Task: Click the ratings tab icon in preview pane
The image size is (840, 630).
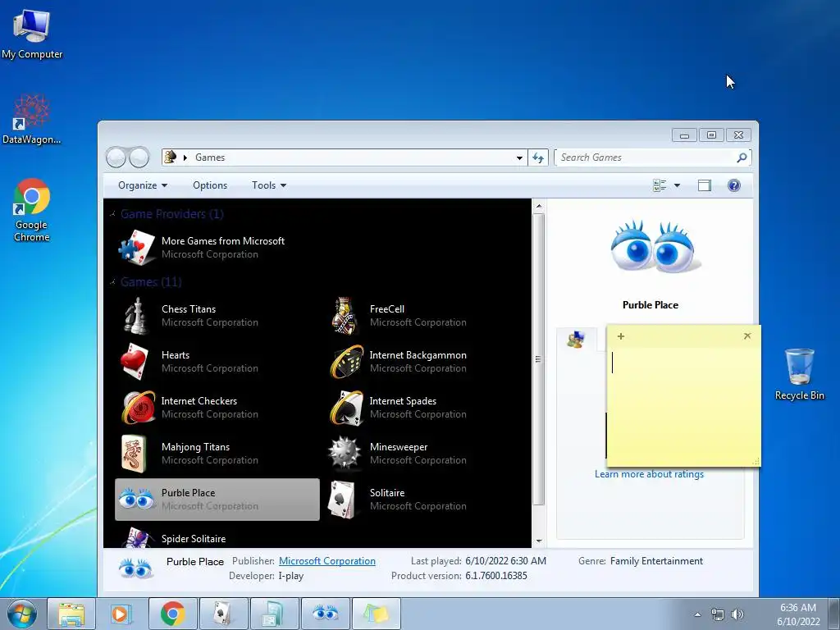Action: coord(576,340)
